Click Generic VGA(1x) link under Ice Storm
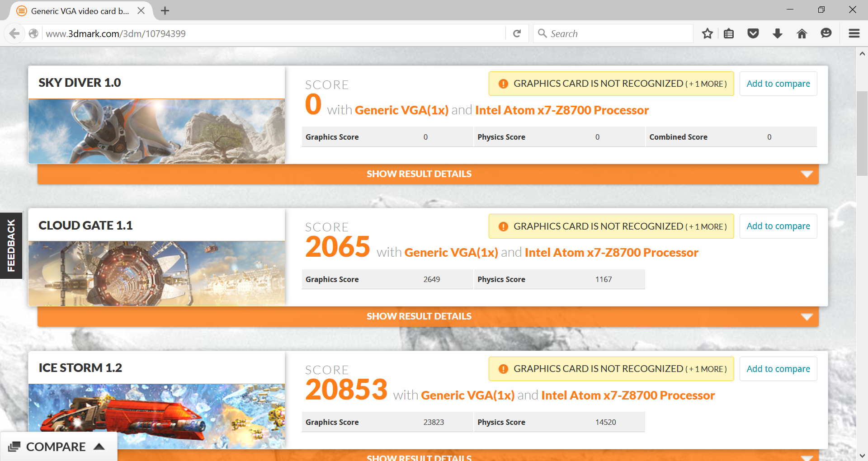 coord(467,395)
